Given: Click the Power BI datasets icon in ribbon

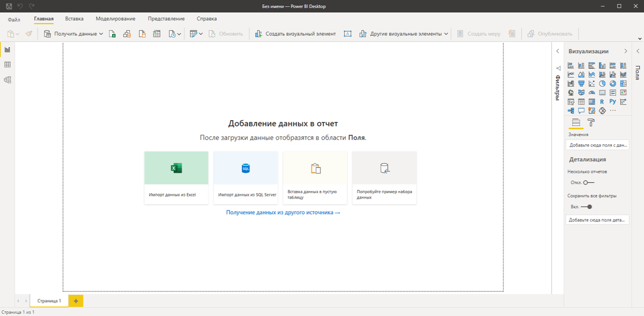Looking at the screenshot, I should click(127, 34).
